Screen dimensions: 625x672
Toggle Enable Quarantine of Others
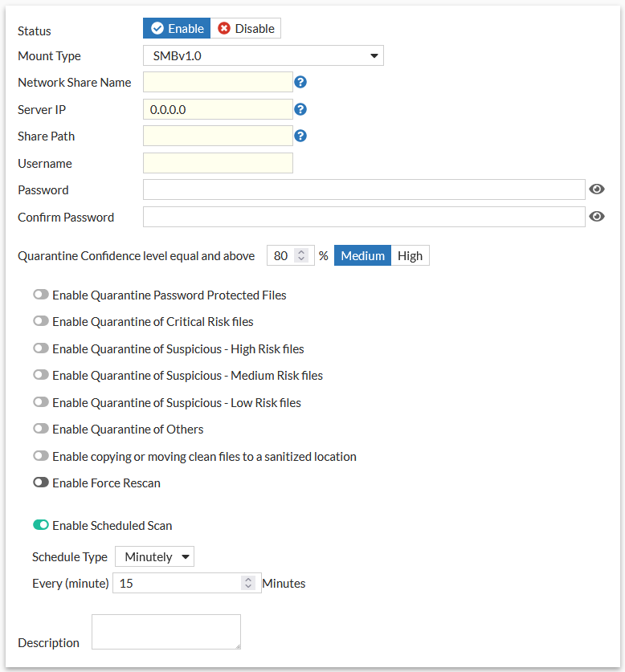(x=41, y=430)
